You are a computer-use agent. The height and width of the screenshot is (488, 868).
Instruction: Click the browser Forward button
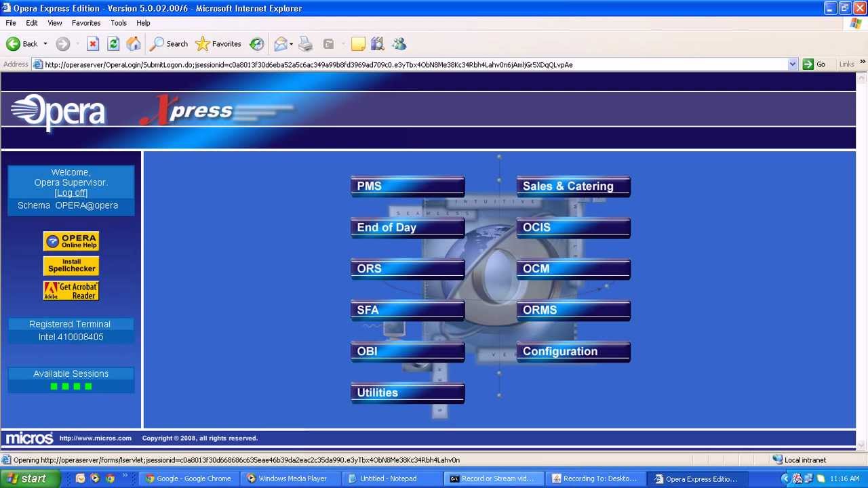63,44
